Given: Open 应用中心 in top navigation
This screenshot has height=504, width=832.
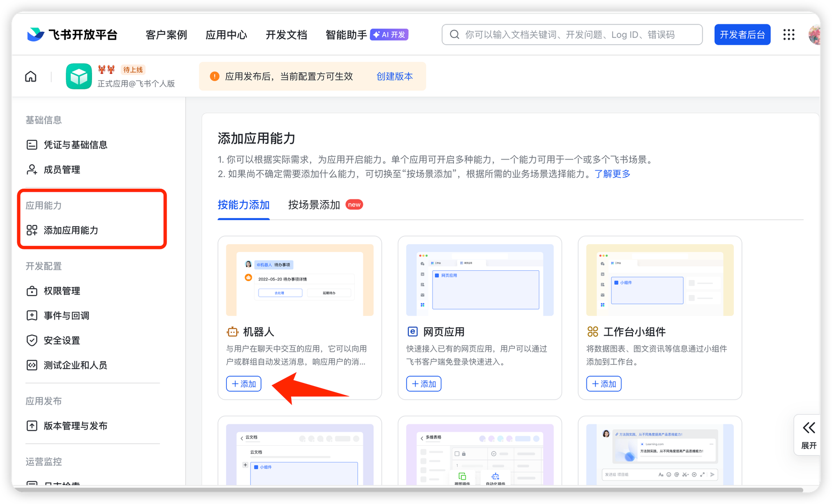Looking at the screenshot, I should (x=226, y=35).
